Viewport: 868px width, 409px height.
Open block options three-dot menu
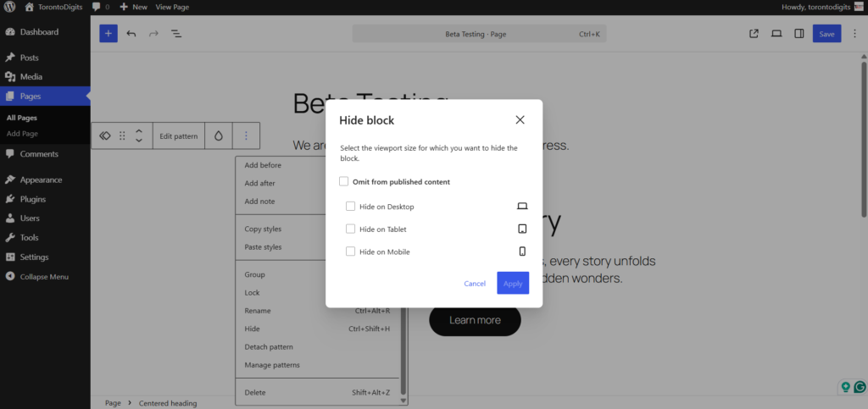pyautogui.click(x=246, y=135)
